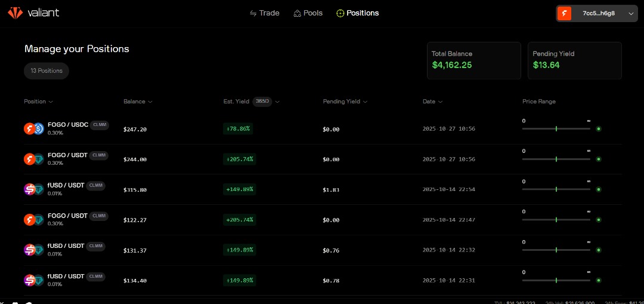The width and height of the screenshot is (644, 304).
Task: Sort by the Position column header
Action: pos(38,102)
